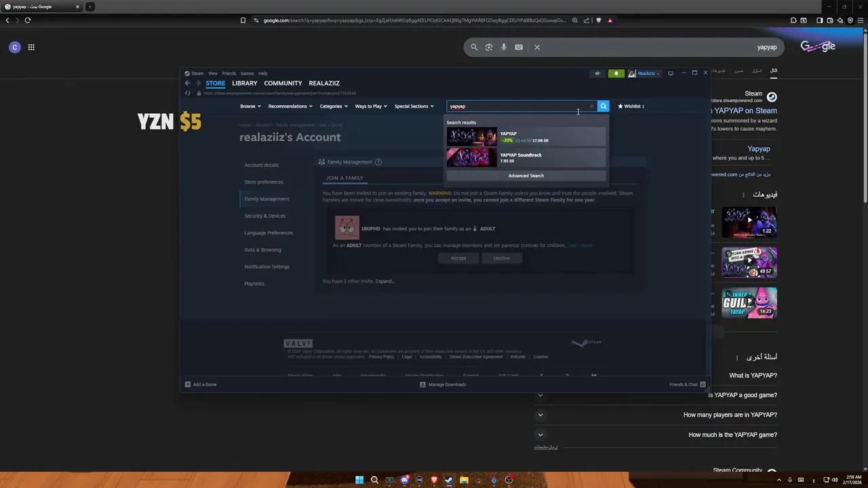Click the Steam announcements megaphone icon
Viewport: 868px width, 488px height.
click(x=597, y=73)
